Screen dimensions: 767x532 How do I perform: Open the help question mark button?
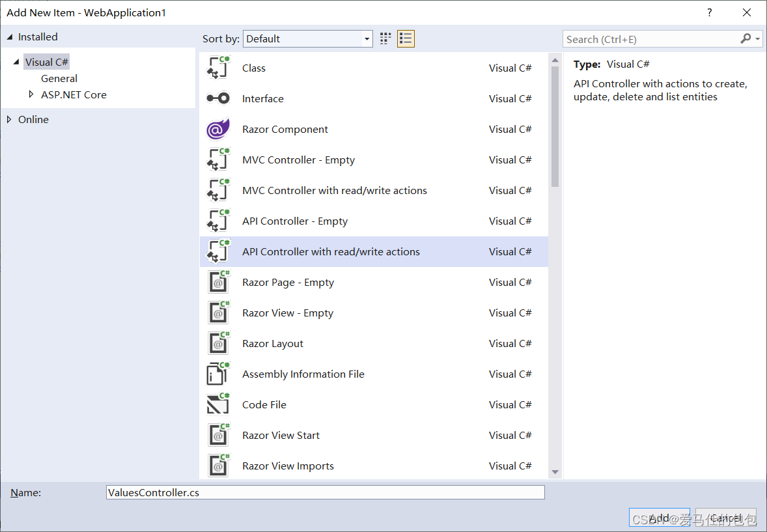[x=709, y=13]
